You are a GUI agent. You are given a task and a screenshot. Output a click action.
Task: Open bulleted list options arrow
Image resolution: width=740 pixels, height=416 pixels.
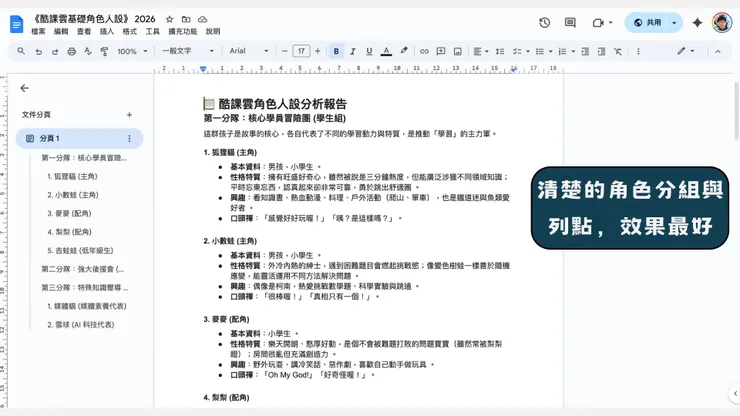pyautogui.click(x=550, y=51)
